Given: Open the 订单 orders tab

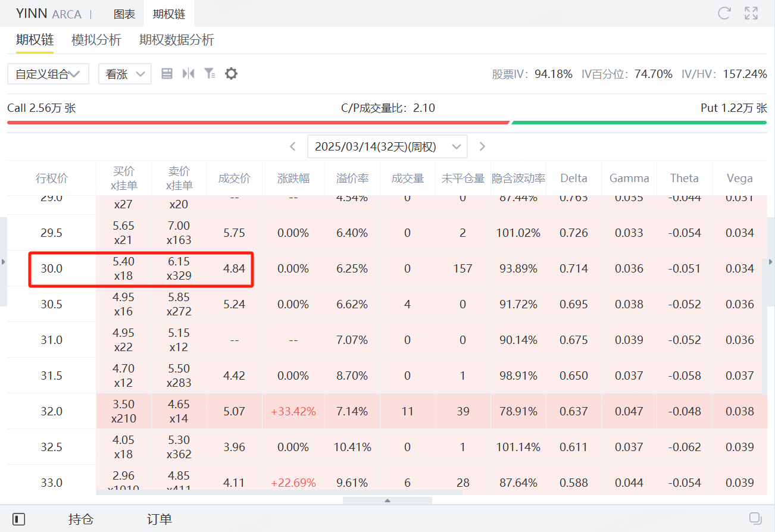Looking at the screenshot, I should pyautogui.click(x=160, y=519).
